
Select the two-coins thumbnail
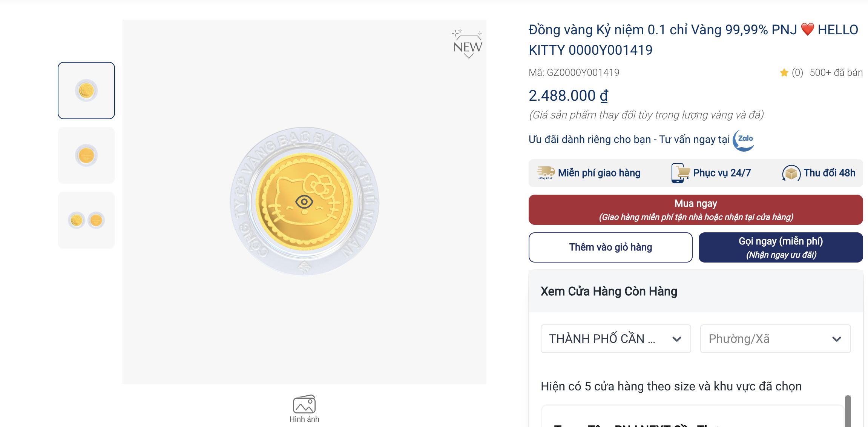tap(86, 220)
